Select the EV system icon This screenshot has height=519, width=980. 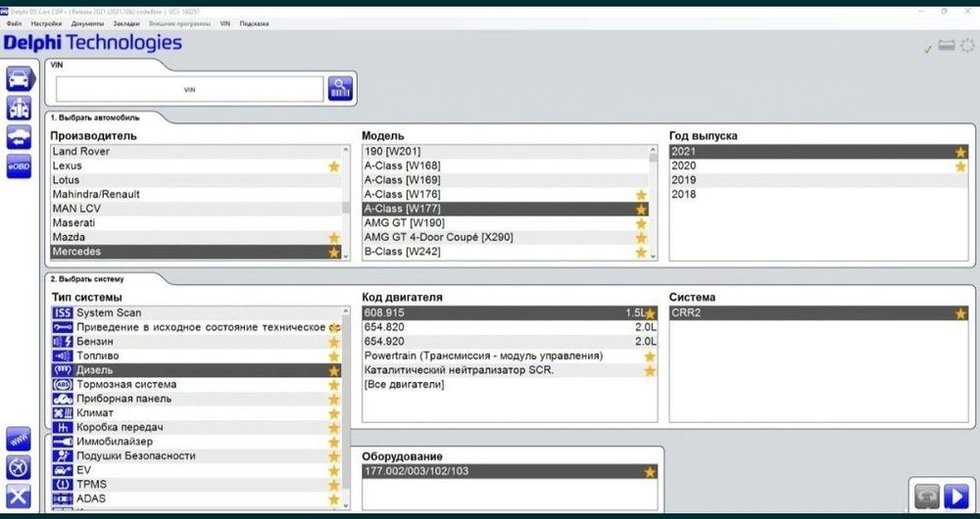click(x=63, y=470)
